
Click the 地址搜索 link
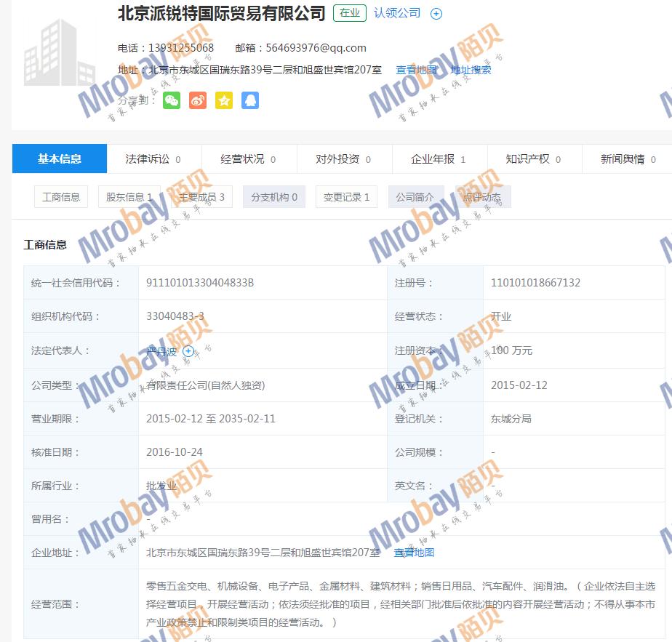pos(471,70)
